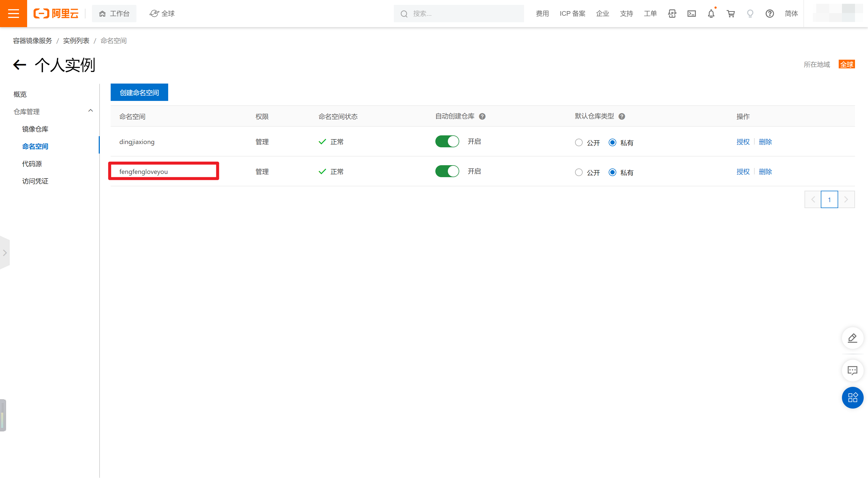Go to 访问凭证 sidebar item

point(35,181)
